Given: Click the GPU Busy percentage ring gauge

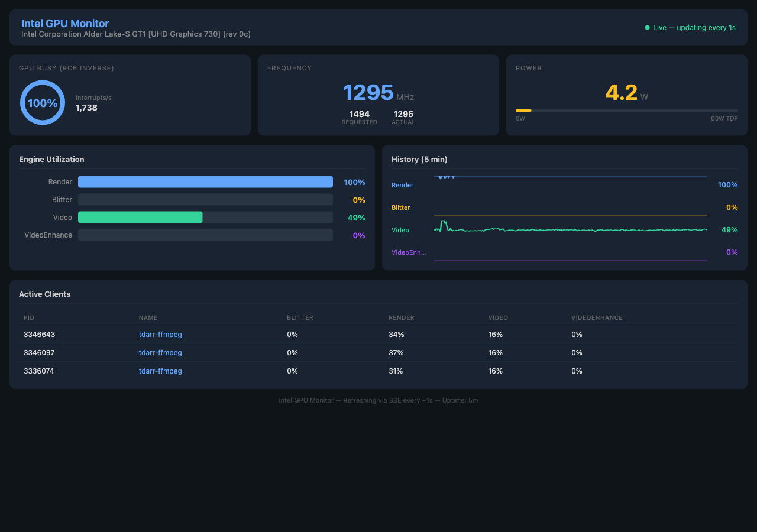Looking at the screenshot, I should pos(42,102).
